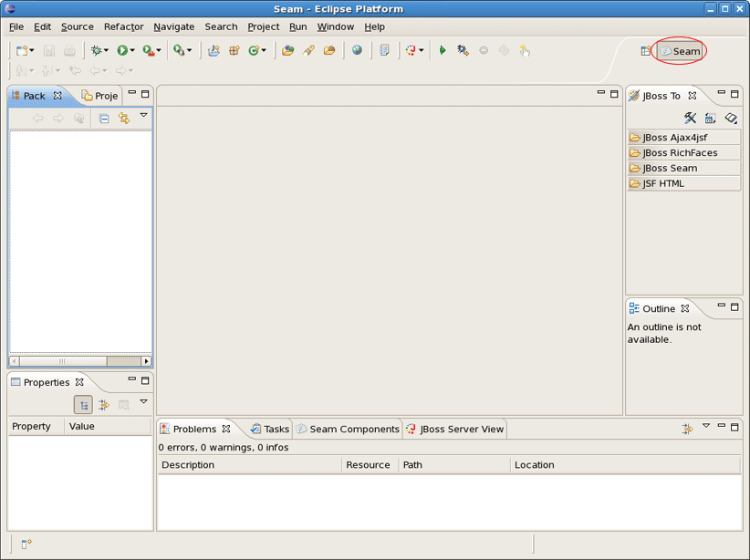Click the Package Explorer horizontal scrollbar
This screenshot has height=560, width=750.
[x=62, y=361]
